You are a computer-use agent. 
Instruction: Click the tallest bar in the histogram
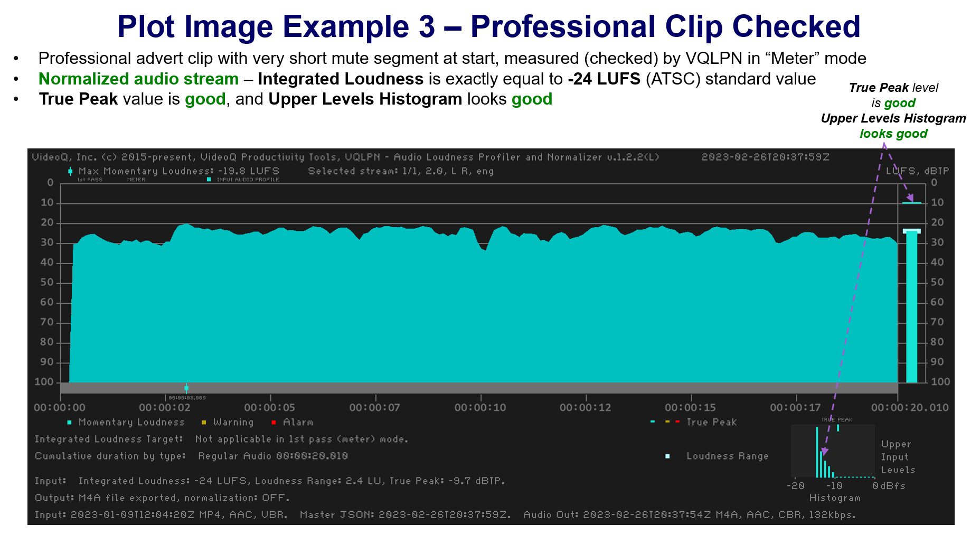[817, 452]
